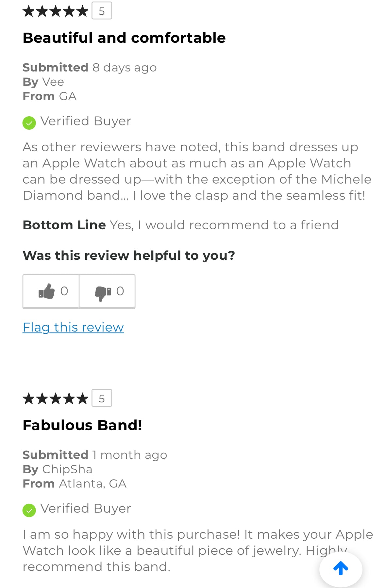
Task: Click the reviewer name Vee
Action: [x=53, y=82]
